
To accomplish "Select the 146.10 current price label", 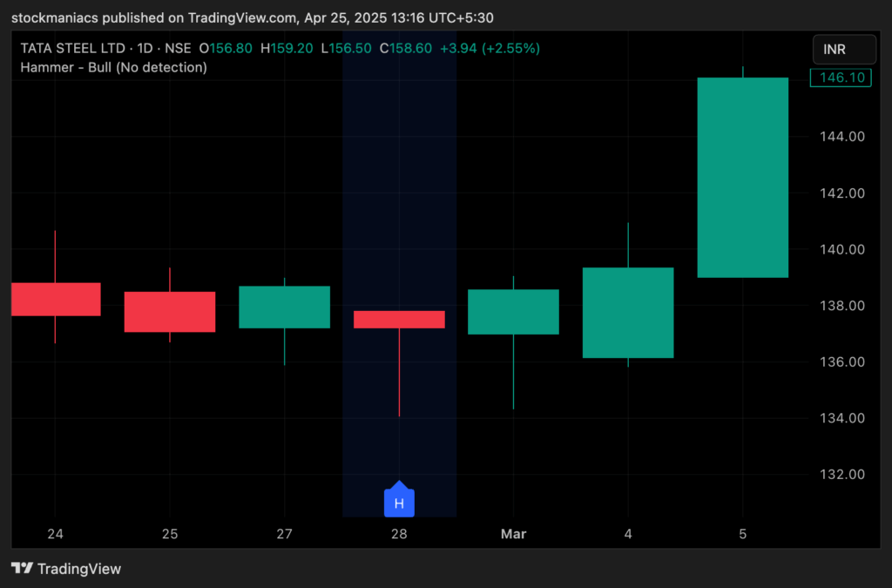I will 841,78.
